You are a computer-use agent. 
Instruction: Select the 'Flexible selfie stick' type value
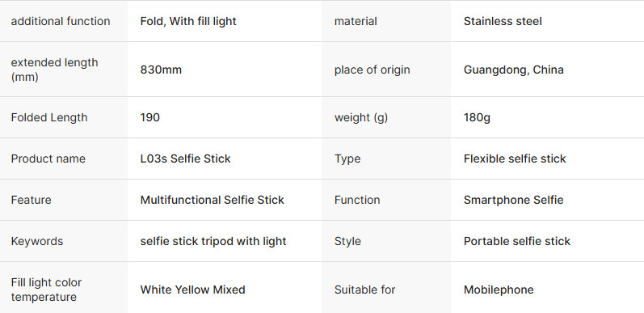(515, 159)
